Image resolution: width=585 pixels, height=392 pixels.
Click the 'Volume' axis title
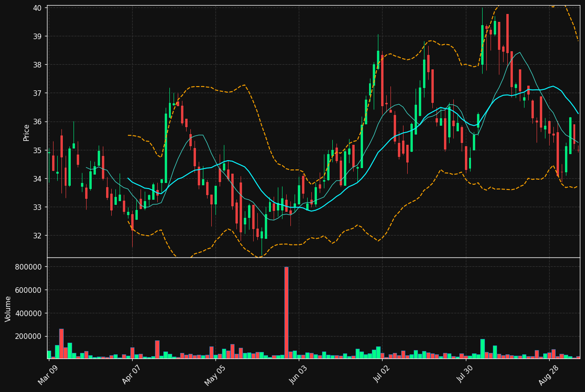pos(8,309)
